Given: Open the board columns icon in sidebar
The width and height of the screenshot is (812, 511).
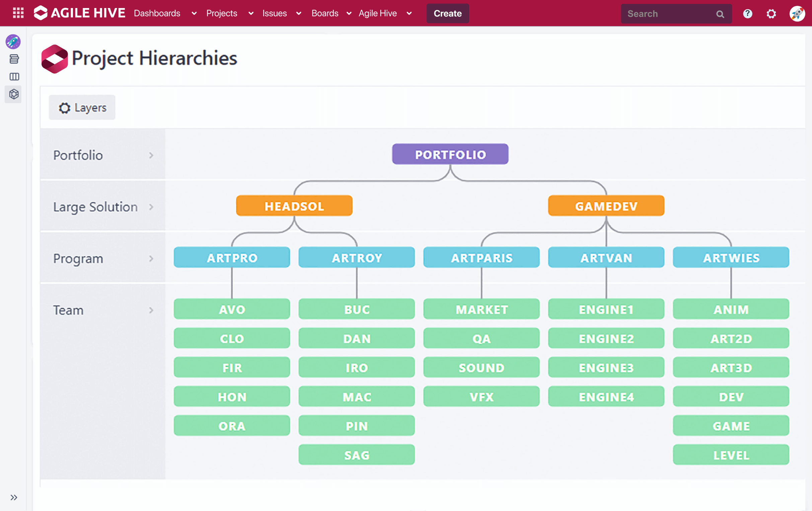Looking at the screenshot, I should click(x=13, y=77).
